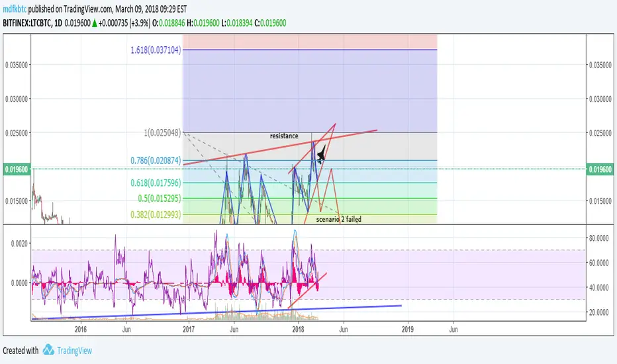Click the 2017 time axis label
This screenshot has height=364, width=617.
[189, 330]
